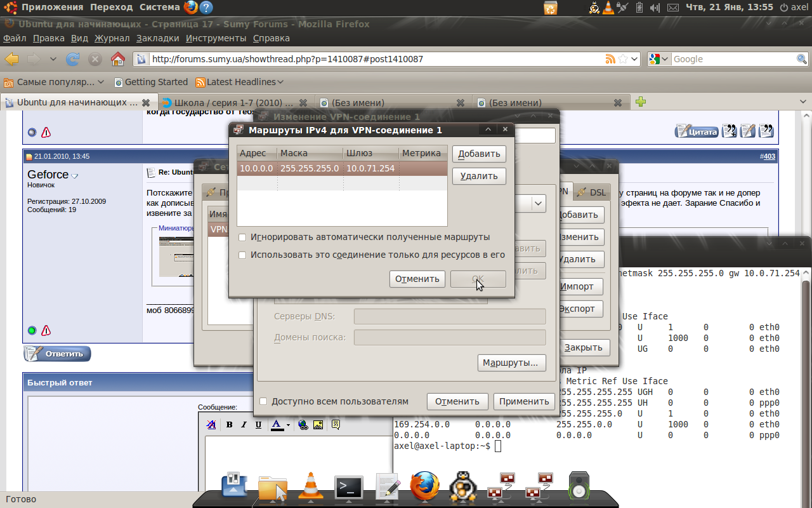Go back using the yellow arrow
The width and height of the screenshot is (812, 508).
12,59
